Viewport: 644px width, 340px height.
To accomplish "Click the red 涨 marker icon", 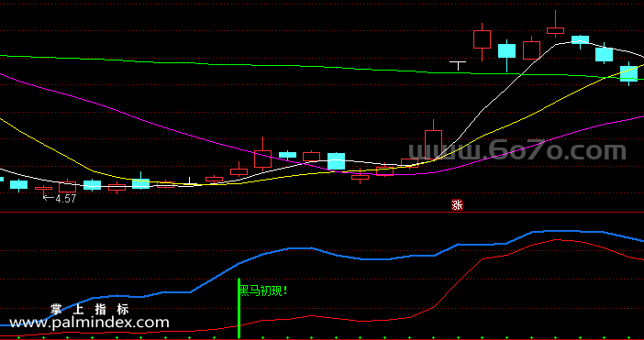I will pyautogui.click(x=457, y=205).
